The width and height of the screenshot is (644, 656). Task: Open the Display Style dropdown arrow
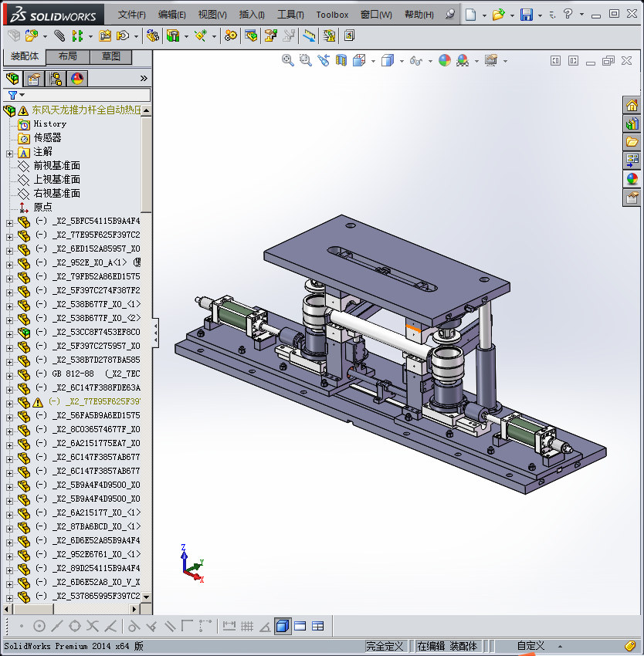(x=402, y=61)
